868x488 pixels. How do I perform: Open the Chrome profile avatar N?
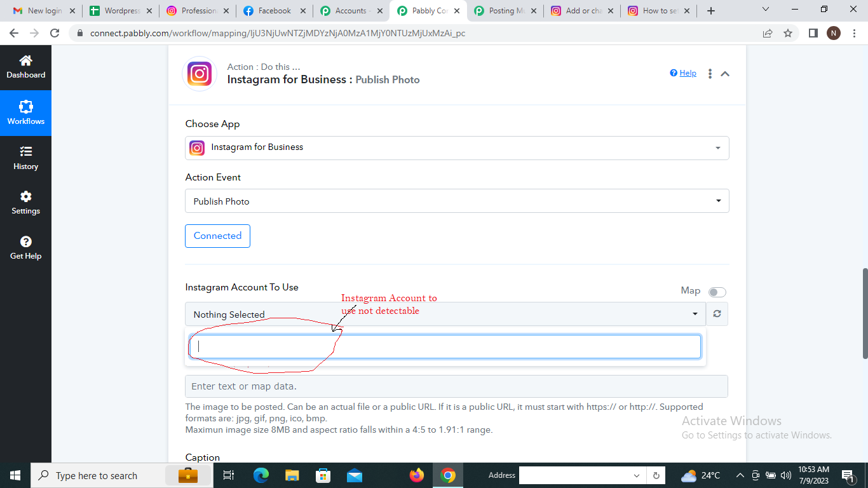click(834, 33)
